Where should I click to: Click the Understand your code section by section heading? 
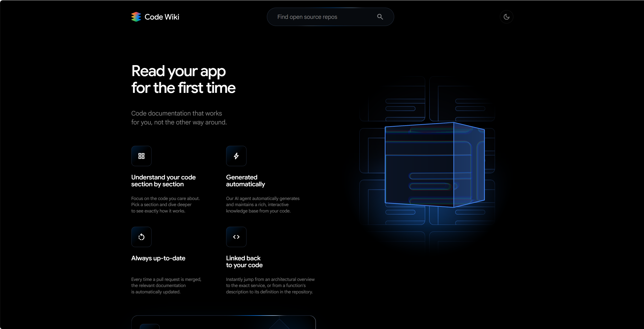tap(163, 181)
